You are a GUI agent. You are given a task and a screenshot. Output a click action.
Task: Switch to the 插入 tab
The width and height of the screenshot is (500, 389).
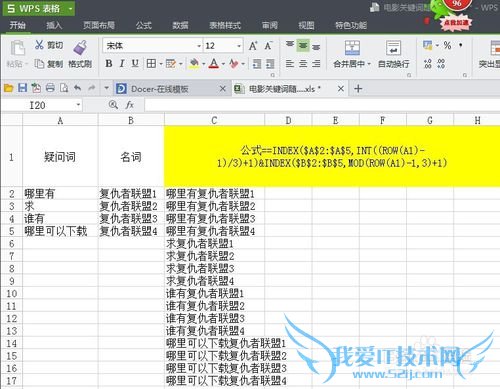tap(54, 25)
